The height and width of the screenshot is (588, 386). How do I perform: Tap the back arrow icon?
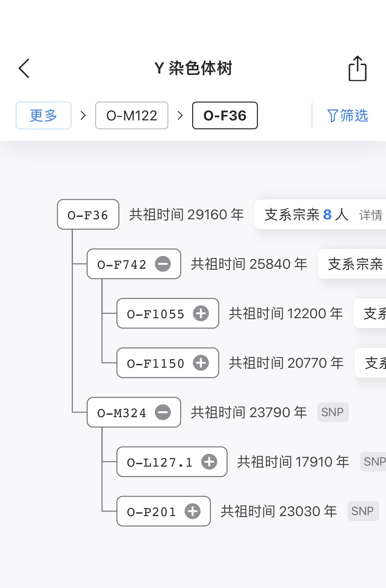point(24,68)
